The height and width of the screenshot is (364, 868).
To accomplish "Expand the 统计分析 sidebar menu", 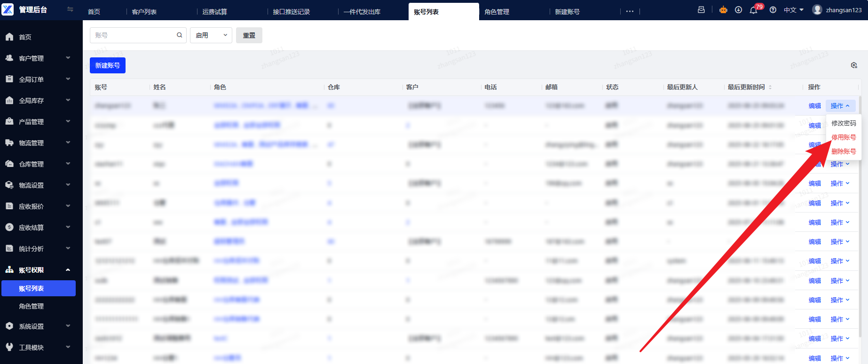I will coord(68,248).
